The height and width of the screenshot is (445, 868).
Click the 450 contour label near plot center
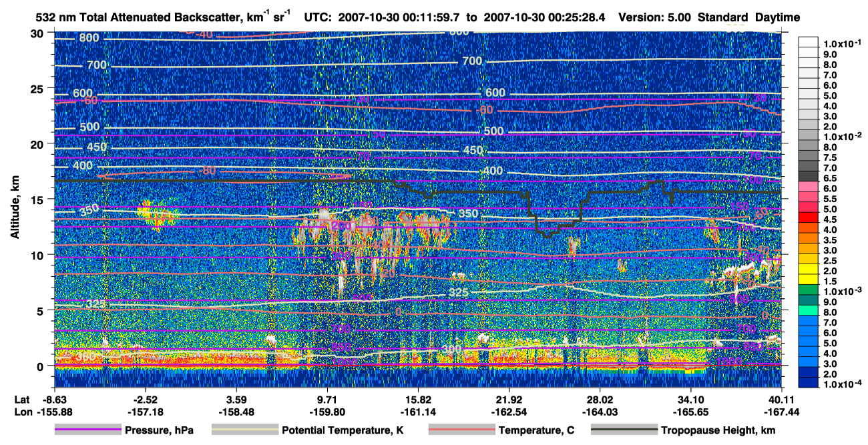click(473, 151)
